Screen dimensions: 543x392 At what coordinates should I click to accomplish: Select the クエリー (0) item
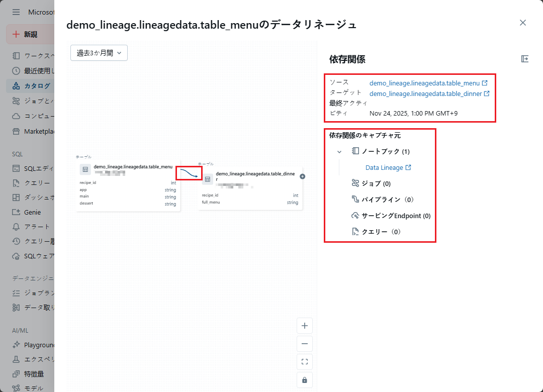(381, 232)
